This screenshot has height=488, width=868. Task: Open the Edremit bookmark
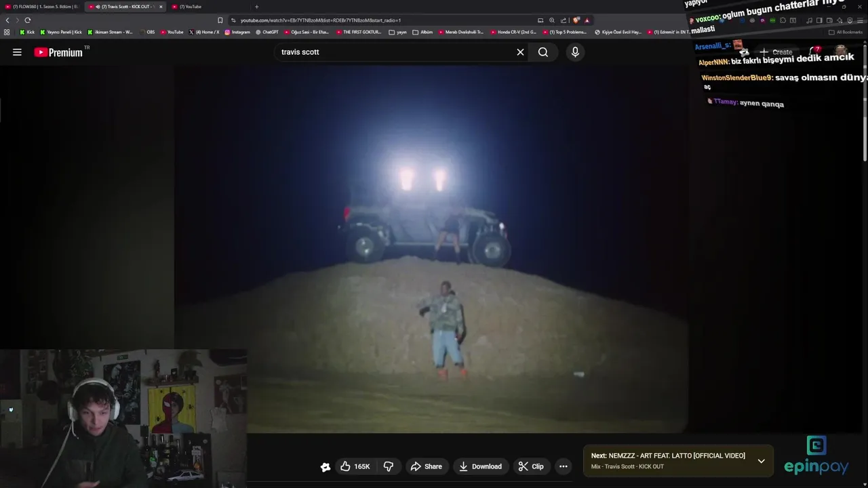tap(669, 32)
